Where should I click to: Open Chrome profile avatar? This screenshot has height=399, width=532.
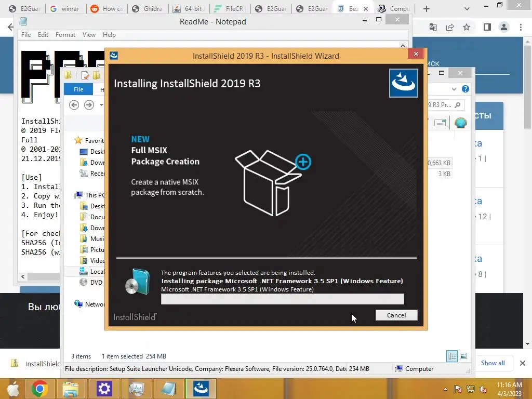pyautogui.click(x=504, y=27)
